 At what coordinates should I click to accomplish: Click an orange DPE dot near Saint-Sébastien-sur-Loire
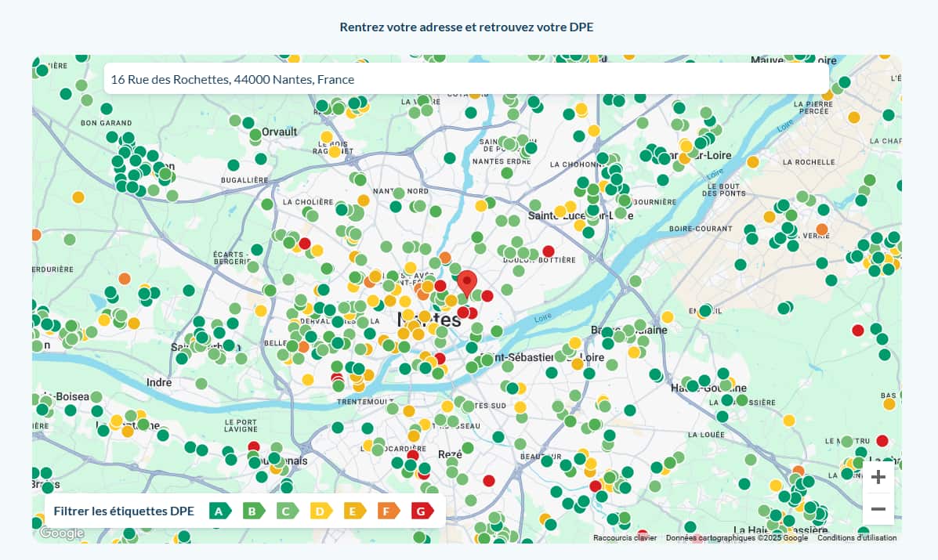click(577, 363)
